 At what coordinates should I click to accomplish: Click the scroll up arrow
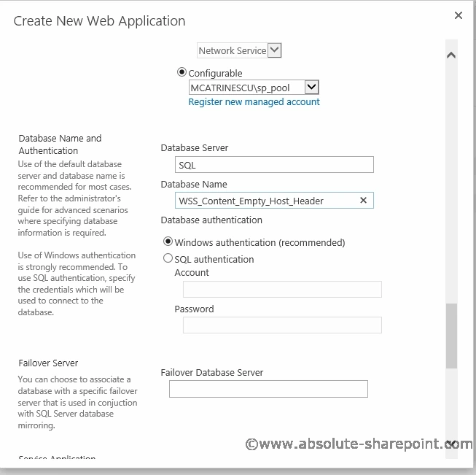tap(451, 55)
